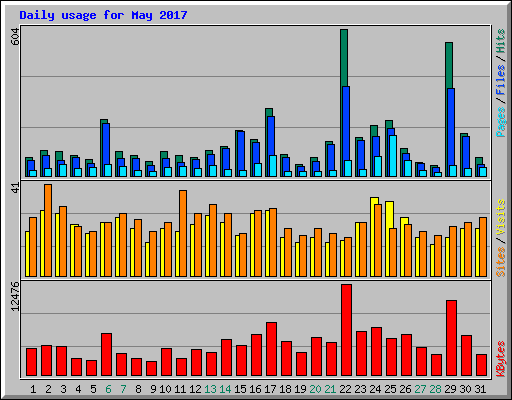Image resolution: width=512 pixels, height=400 pixels.
Task: Click day label 25 on the x-axis
Action: [390, 389]
